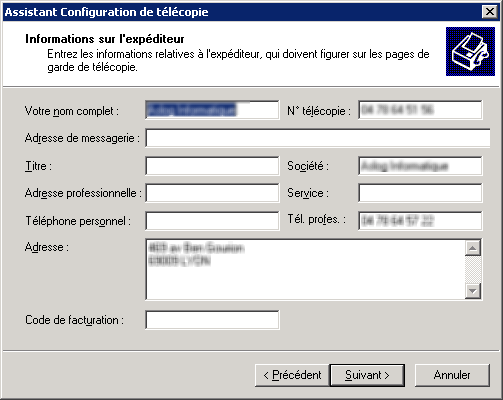Focus the Votre nom complet field
The height and width of the screenshot is (400, 503).
pyautogui.click(x=212, y=110)
